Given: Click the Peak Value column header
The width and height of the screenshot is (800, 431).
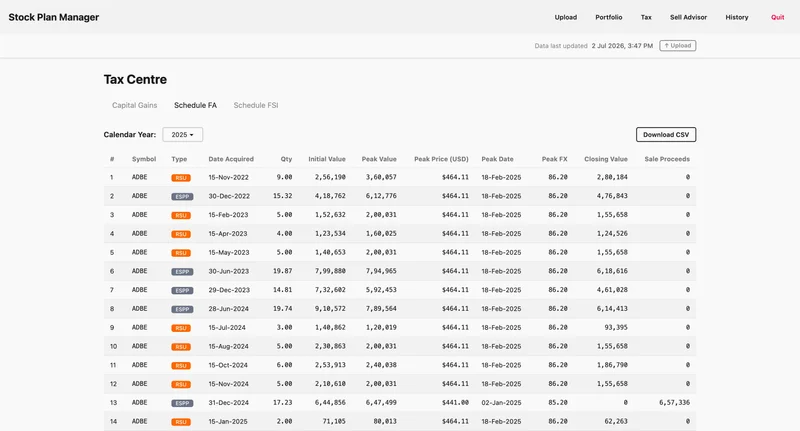Looking at the screenshot, I should pos(379,159).
